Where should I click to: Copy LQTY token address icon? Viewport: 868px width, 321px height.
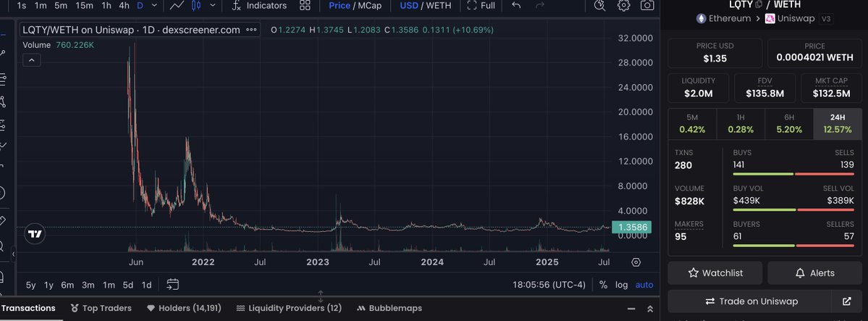(759, 4)
